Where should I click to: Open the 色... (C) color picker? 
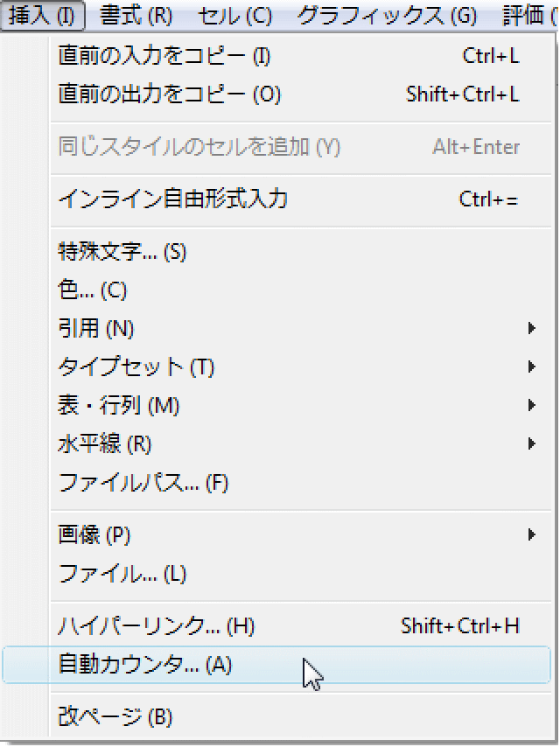(300, 290)
